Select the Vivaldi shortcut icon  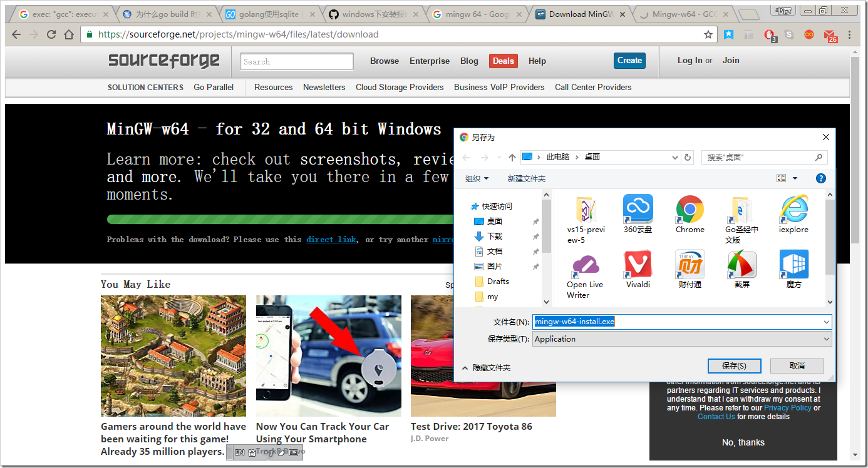pyautogui.click(x=638, y=269)
